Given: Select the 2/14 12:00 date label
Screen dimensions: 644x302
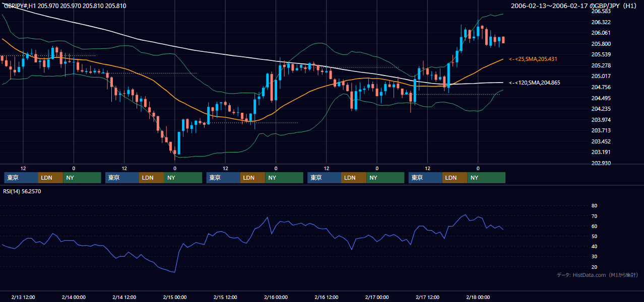Looking at the screenshot, I should 124,297.
